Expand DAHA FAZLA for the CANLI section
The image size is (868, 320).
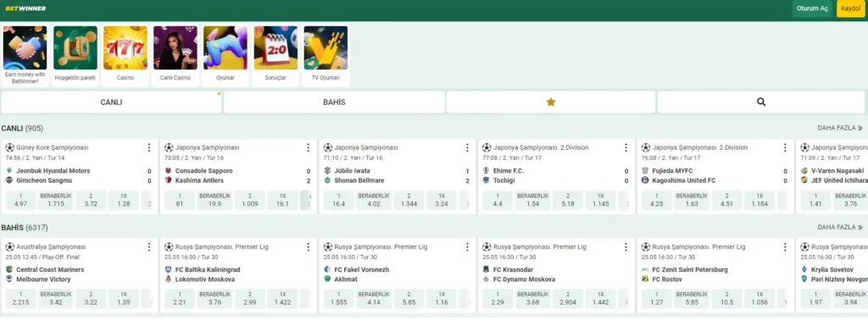[840, 128]
